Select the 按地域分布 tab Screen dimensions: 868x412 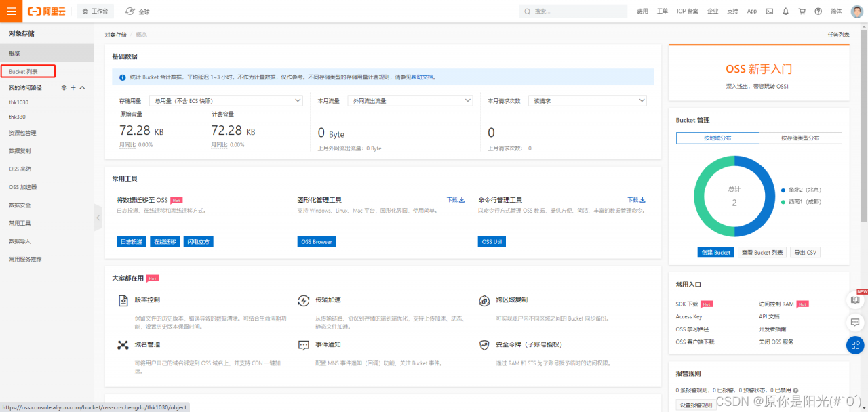coord(717,138)
